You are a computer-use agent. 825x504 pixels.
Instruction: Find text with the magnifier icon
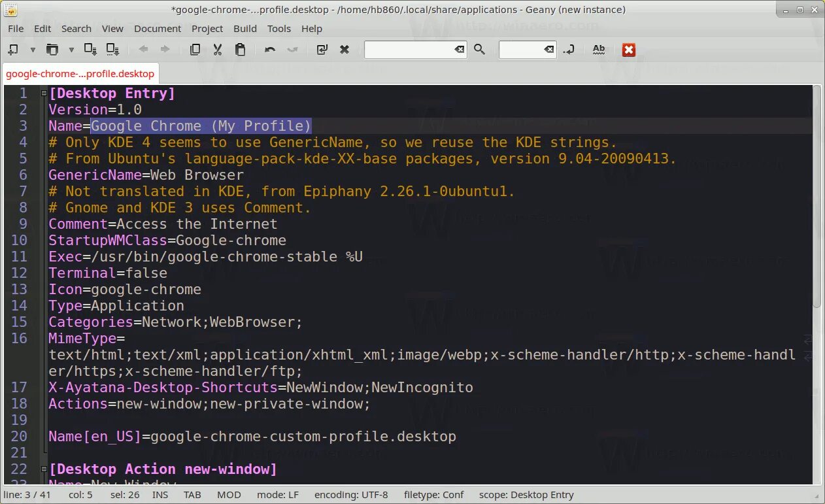tap(480, 50)
